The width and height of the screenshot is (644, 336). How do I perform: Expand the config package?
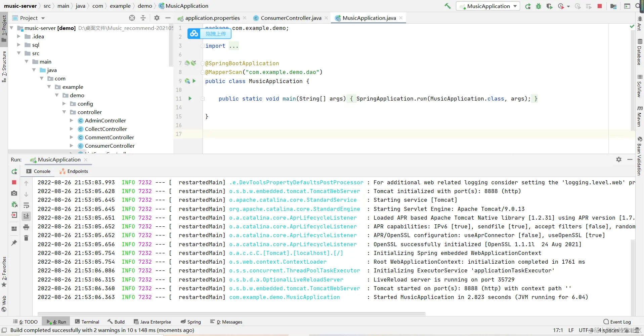pyautogui.click(x=64, y=104)
